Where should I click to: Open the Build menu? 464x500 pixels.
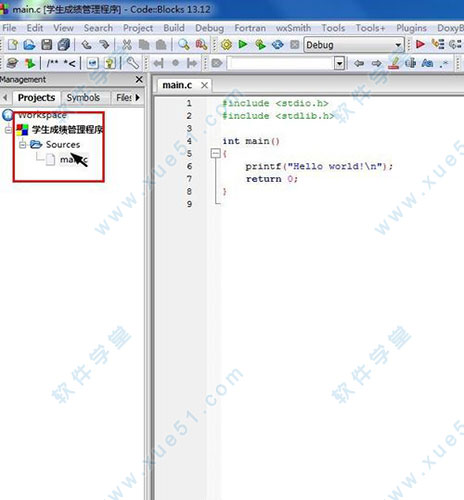click(x=174, y=28)
